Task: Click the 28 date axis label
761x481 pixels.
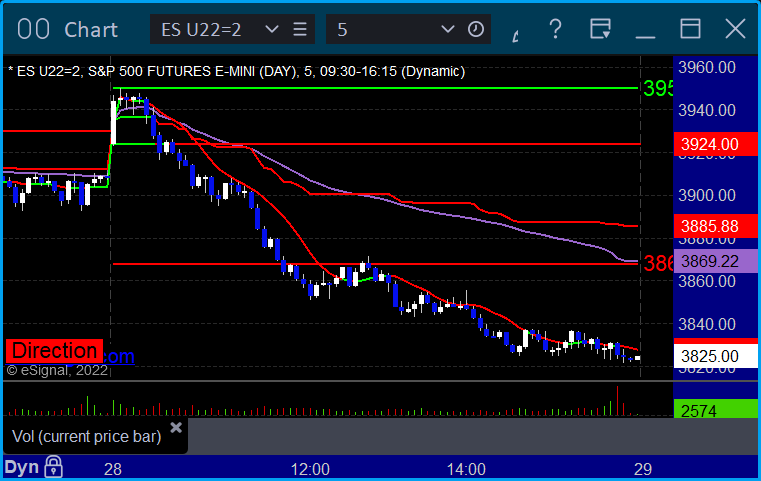Action: (113, 469)
